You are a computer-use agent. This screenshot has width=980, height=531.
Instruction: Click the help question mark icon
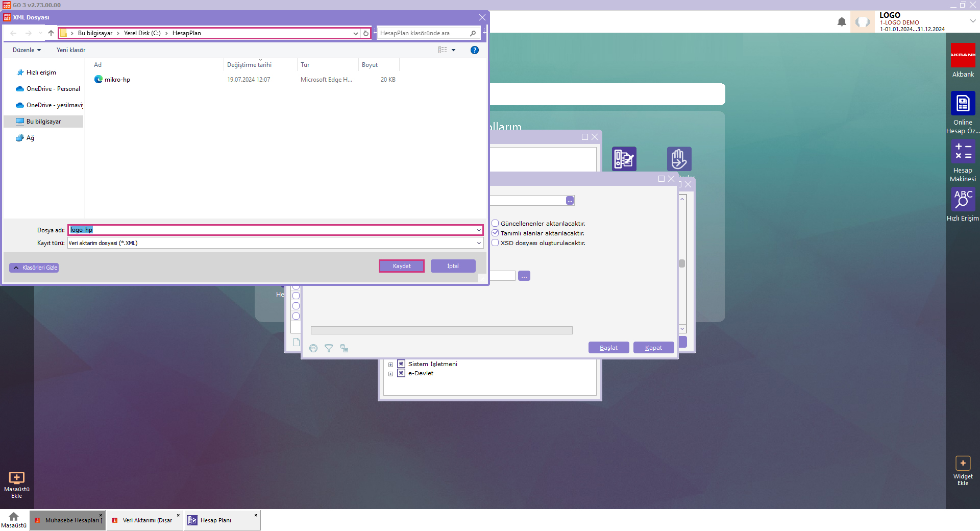click(474, 50)
